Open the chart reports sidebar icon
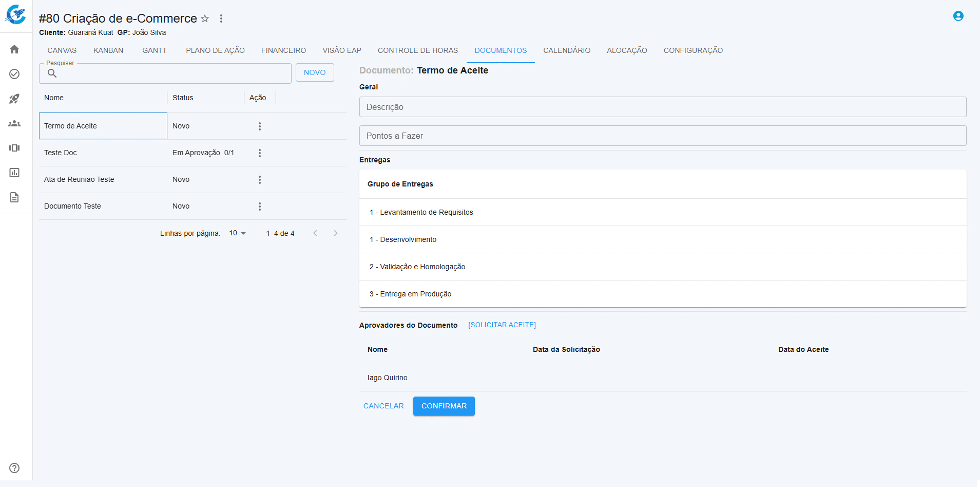This screenshot has width=980, height=487. tap(14, 173)
